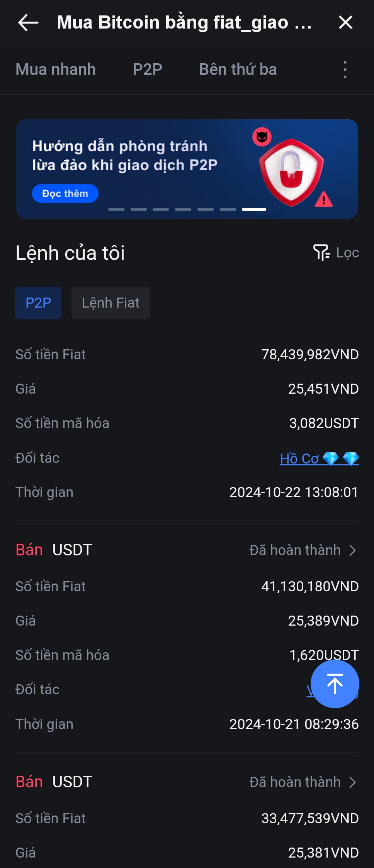Open Đã hoàn thành status of 2024-10-21 order
This screenshot has height=868, width=374.
pos(295,550)
